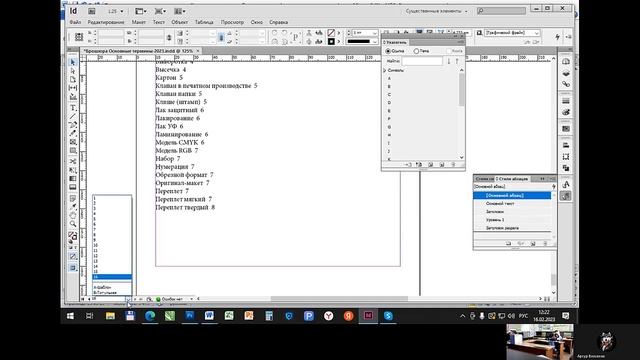Open Skype from the taskbar
Viewport: 640px width, 360px height.
pos(388,316)
